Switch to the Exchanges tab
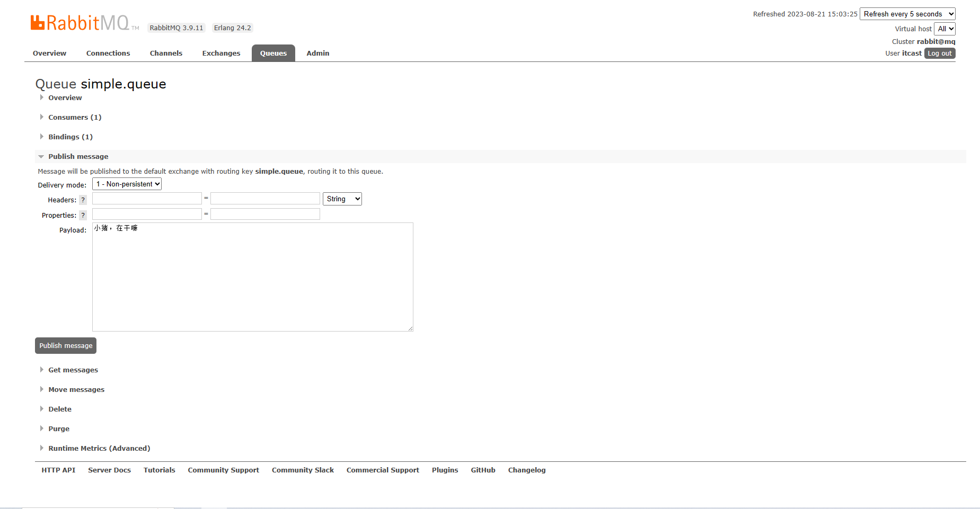 tap(221, 53)
